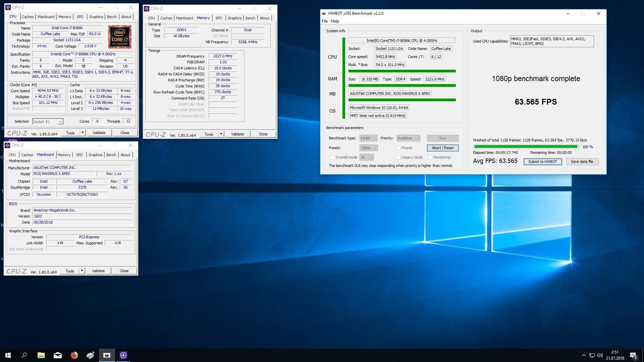Click green CPU status bar in System info

[x=402, y=71]
